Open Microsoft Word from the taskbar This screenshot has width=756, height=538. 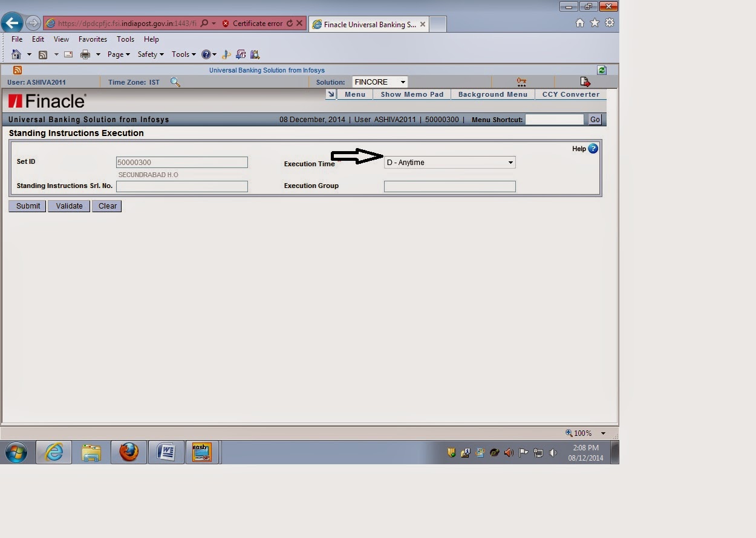tap(166, 452)
